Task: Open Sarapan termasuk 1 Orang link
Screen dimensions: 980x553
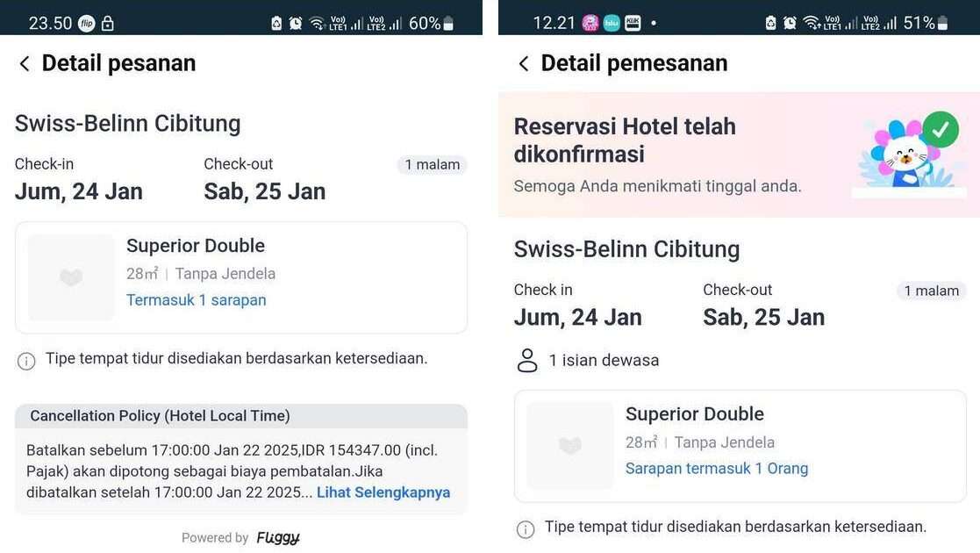Action: click(x=717, y=469)
